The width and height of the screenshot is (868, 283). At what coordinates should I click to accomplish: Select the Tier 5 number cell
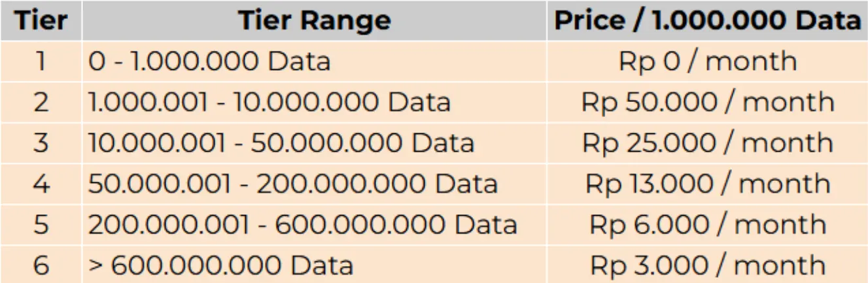coord(41,224)
